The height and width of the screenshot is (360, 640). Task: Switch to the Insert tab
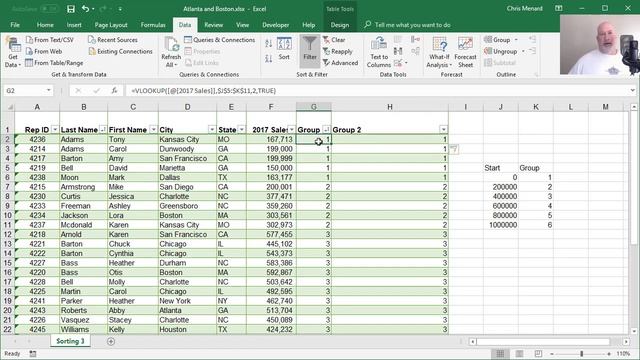tap(74, 25)
